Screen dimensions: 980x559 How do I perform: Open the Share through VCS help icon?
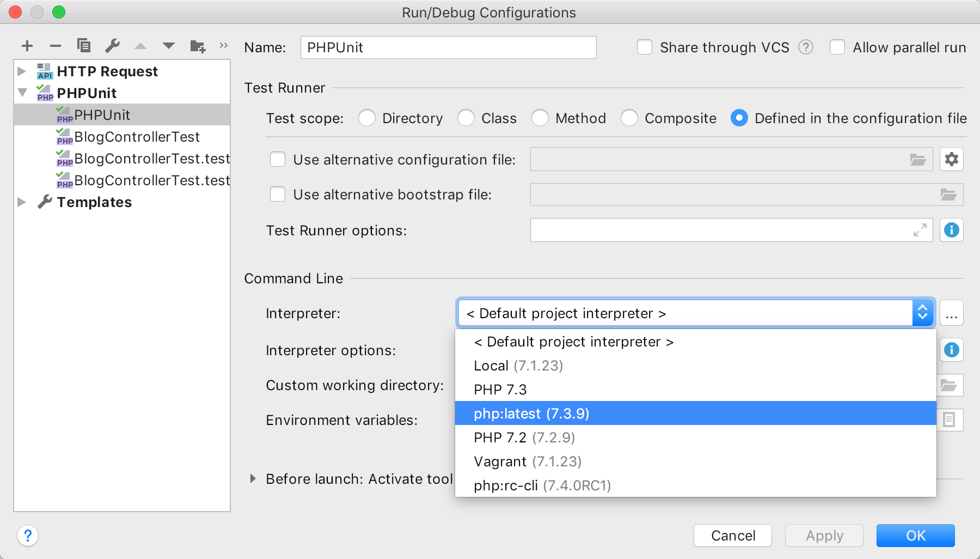point(806,47)
